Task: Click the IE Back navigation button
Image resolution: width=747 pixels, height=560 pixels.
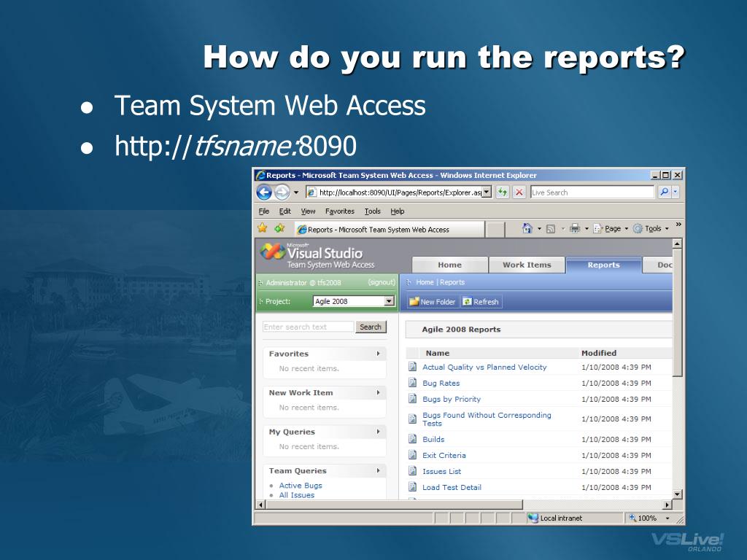Action: click(x=264, y=192)
